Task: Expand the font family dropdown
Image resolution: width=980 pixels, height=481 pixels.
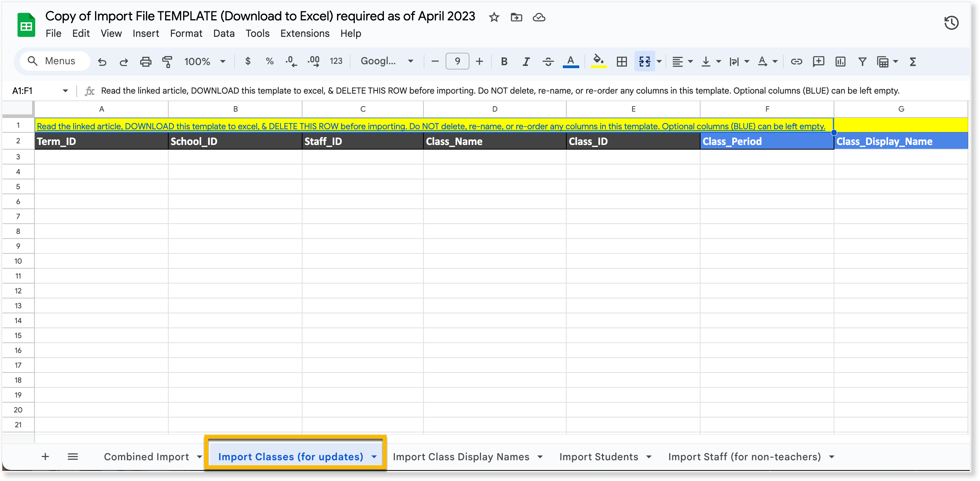Action: (x=387, y=61)
